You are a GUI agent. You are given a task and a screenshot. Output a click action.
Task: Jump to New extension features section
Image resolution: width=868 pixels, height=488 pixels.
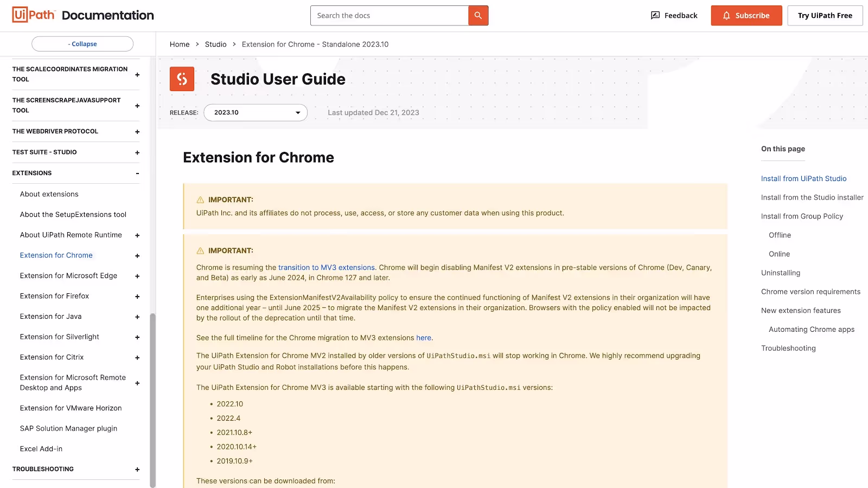(x=801, y=311)
